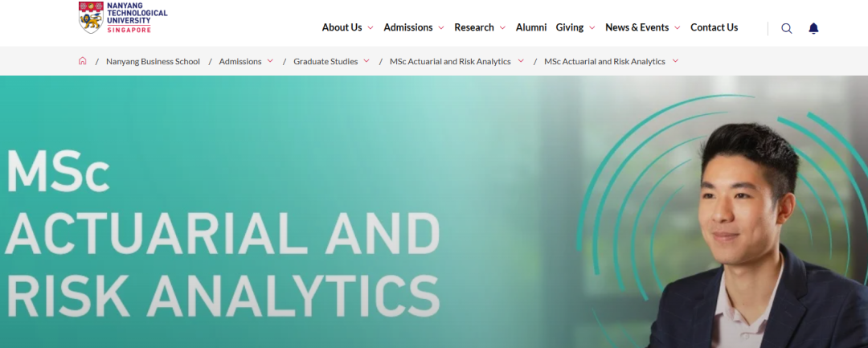
Task: Open the Alumni menu item
Action: click(531, 27)
